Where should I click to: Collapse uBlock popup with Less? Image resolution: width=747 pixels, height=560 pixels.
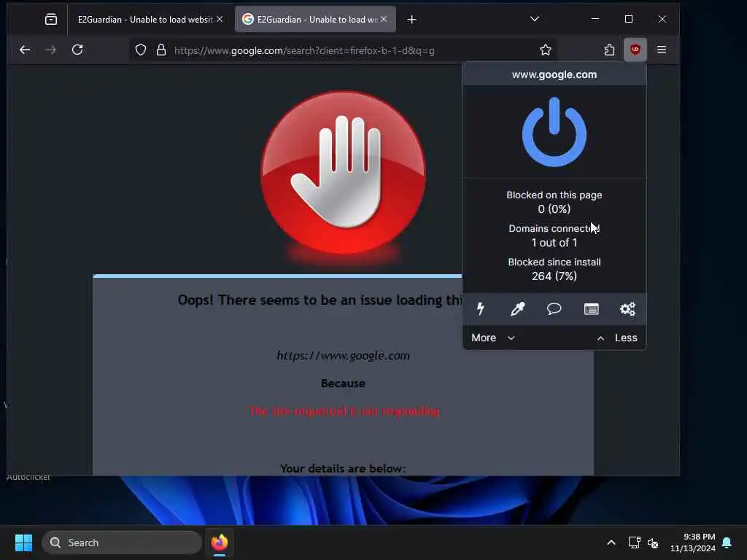coord(617,338)
